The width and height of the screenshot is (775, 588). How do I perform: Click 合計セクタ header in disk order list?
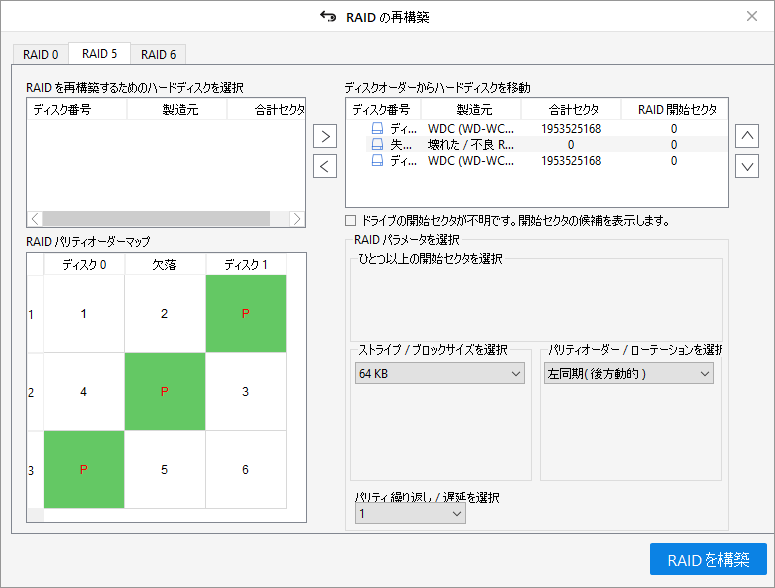point(571,110)
